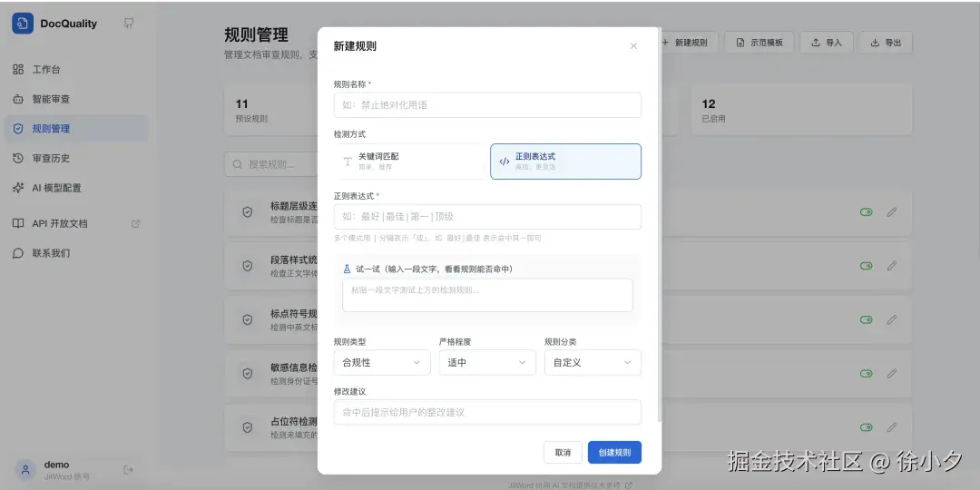Open the 严格程度 dropdown showing 适中

click(487, 362)
